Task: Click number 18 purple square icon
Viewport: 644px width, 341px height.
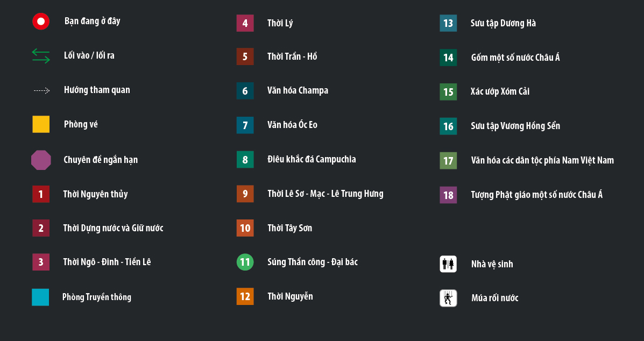Action: [448, 195]
